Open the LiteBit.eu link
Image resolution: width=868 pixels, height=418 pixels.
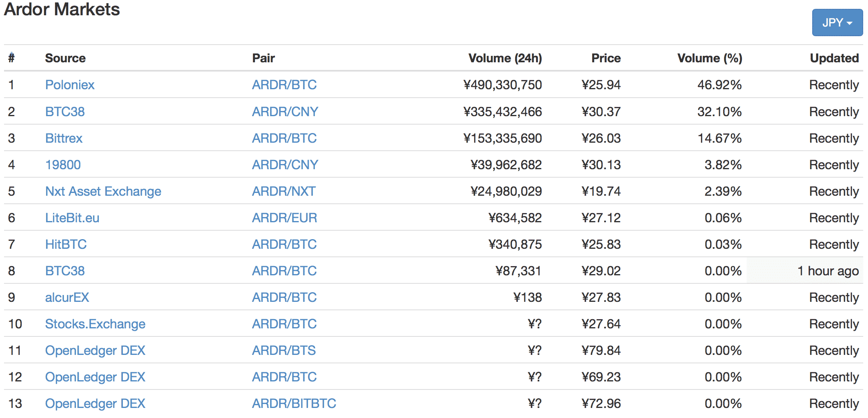click(72, 218)
